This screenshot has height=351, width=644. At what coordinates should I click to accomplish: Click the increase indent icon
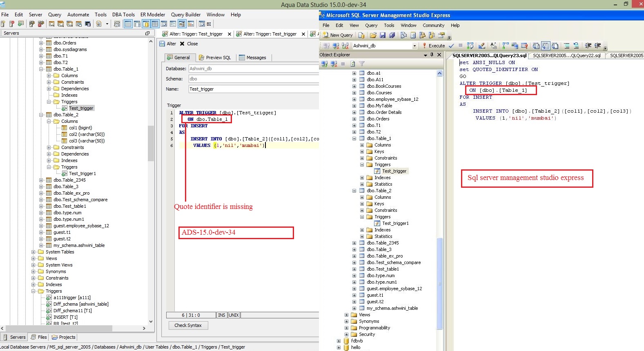[598, 46]
